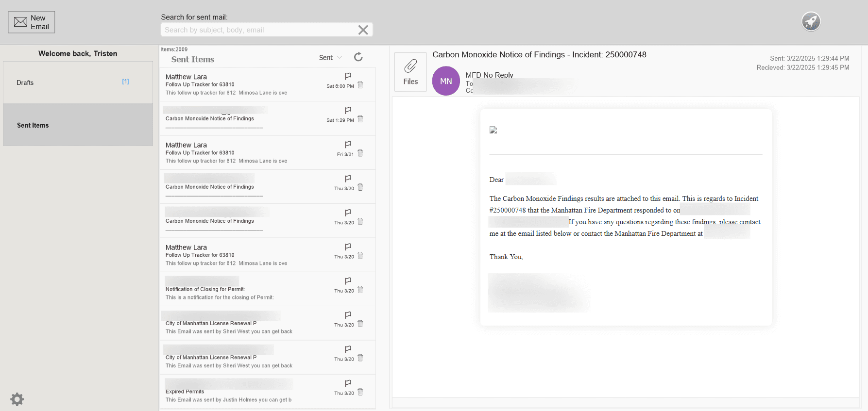
Task: Open the Expired Permits email
Action: point(267,392)
